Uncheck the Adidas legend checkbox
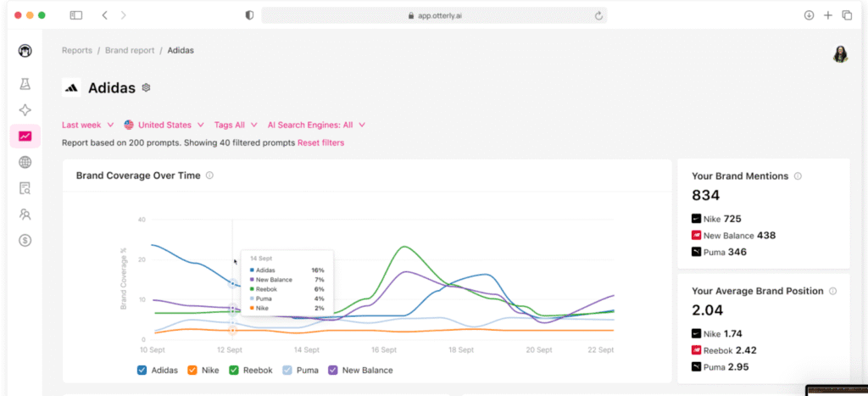The width and height of the screenshot is (868, 396). (x=142, y=370)
